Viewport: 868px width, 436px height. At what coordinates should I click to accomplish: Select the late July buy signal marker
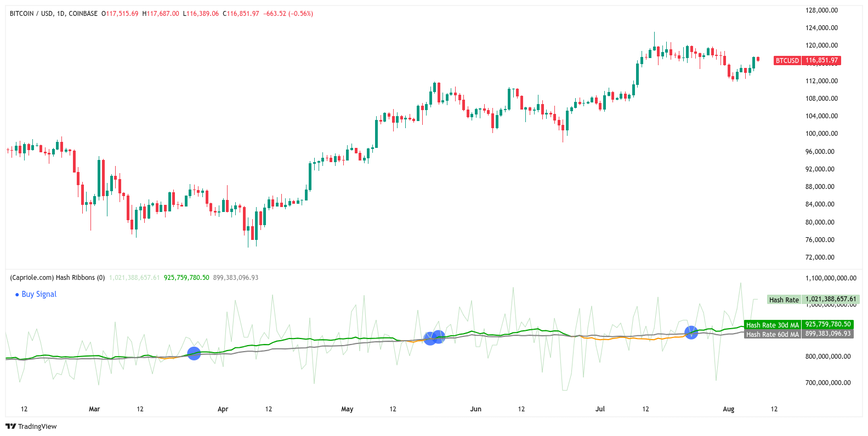click(691, 332)
